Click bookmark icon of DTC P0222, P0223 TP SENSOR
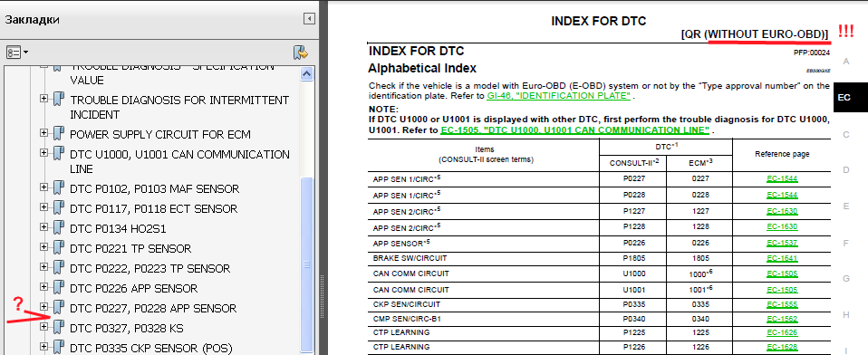Viewport: 868px width, 355px height. coord(59,268)
